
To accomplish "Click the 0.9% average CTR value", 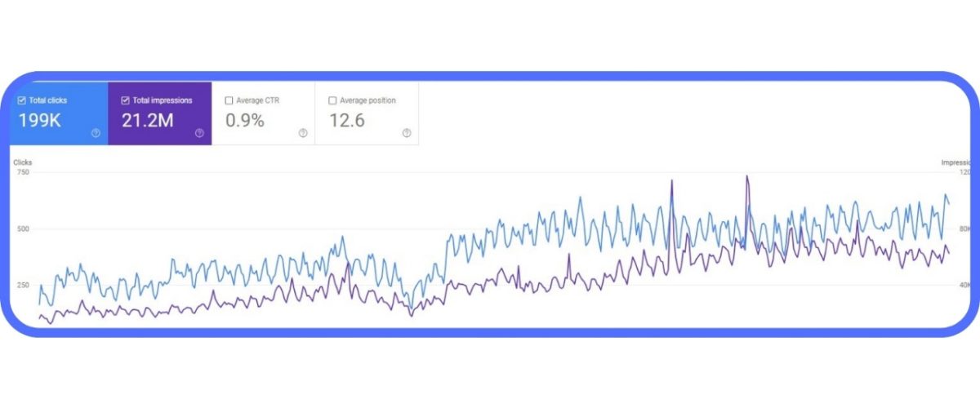I will tap(244, 121).
